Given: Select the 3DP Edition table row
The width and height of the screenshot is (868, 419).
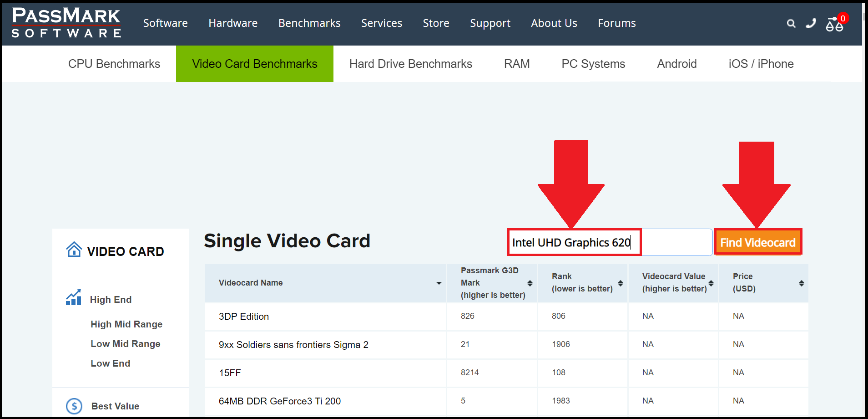Looking at the screenshot, I should click(x=243, y=317).
